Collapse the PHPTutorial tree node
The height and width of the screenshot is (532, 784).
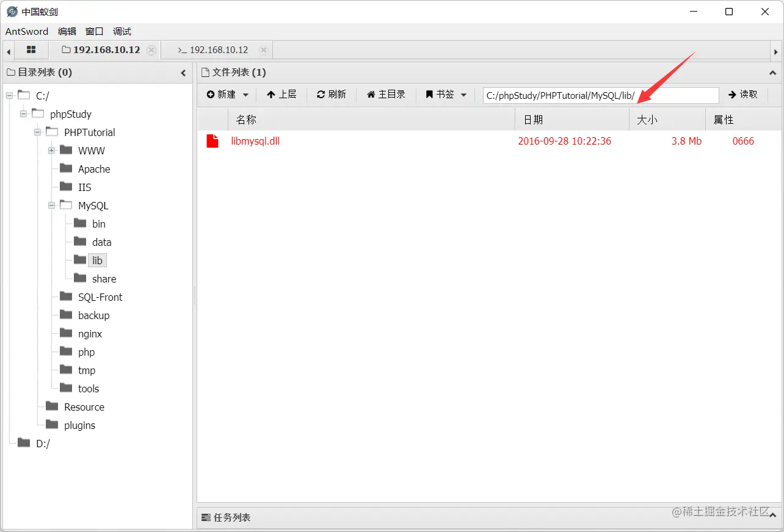(x=38, y=132)
